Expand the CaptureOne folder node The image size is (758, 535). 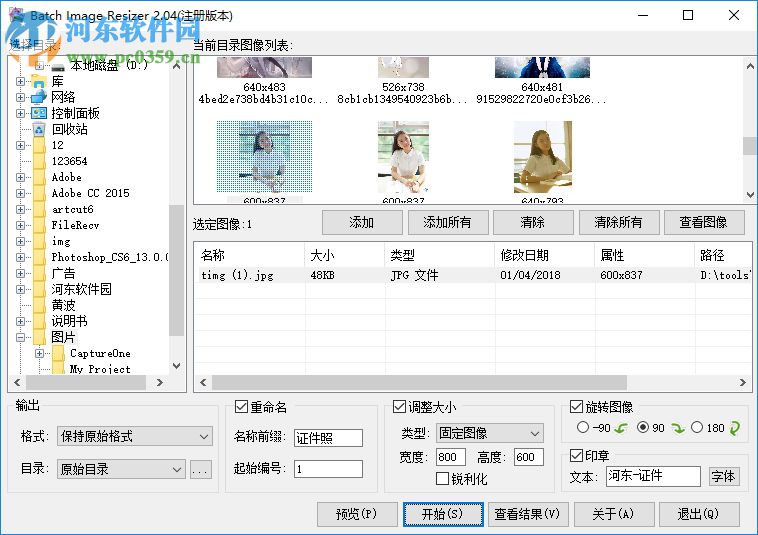pos(40,353)
